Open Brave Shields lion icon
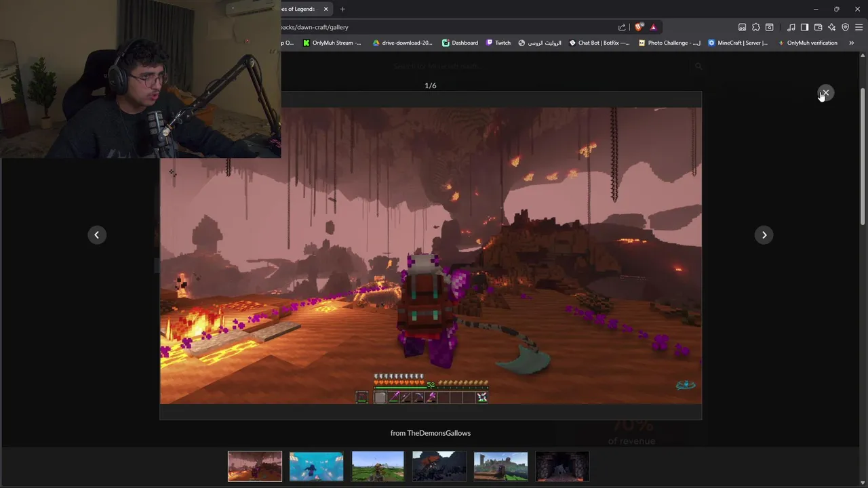This screenshot has width=868, height=488. [x=639, y=27]
